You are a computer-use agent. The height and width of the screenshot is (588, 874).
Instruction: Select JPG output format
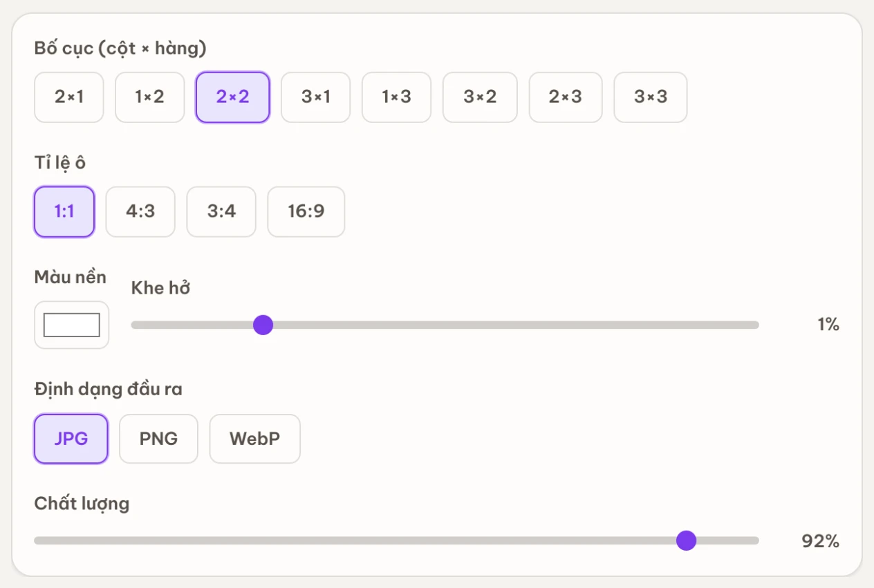(x=71, y=439)
